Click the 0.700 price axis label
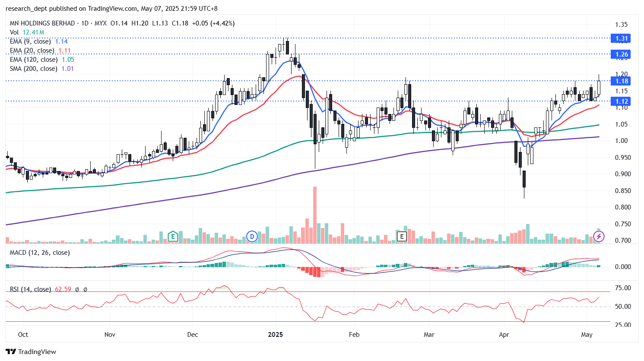This screenshot has width=644, height=361. click(623, 241)
